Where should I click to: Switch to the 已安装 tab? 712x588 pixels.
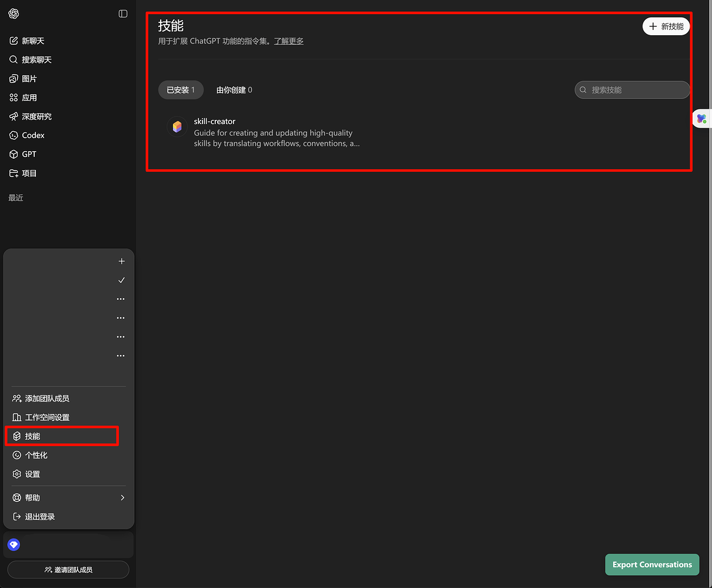pos(181,90)
